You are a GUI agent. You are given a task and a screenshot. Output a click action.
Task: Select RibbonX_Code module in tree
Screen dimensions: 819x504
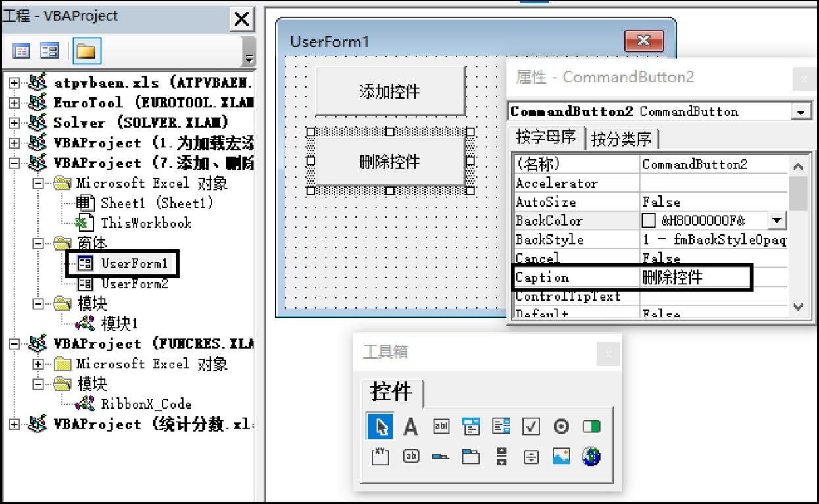(x=146, y=404)
